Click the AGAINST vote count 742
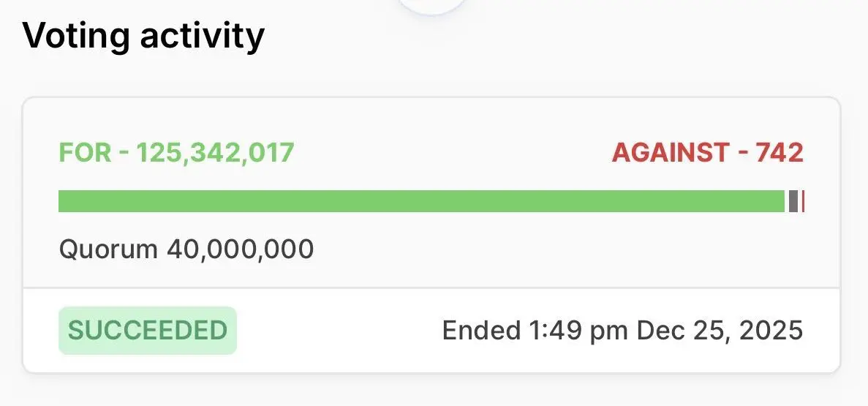The image size is (868, 406). point(780,153)
